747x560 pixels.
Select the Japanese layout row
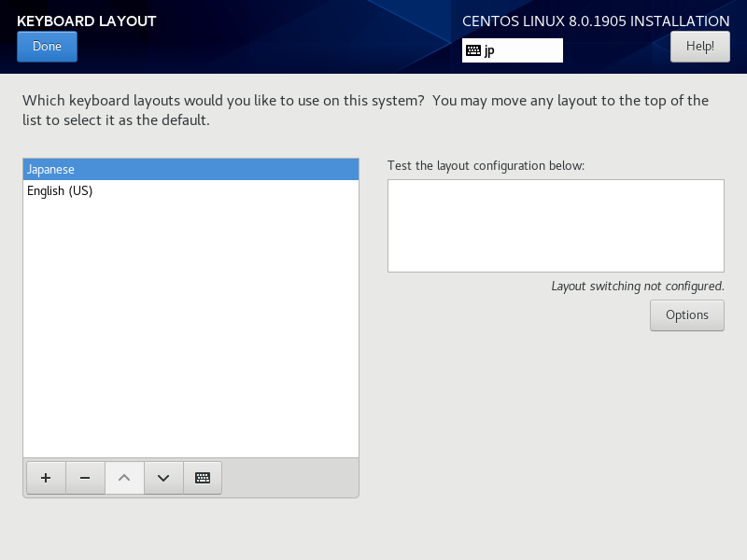[x=190, y=170]
